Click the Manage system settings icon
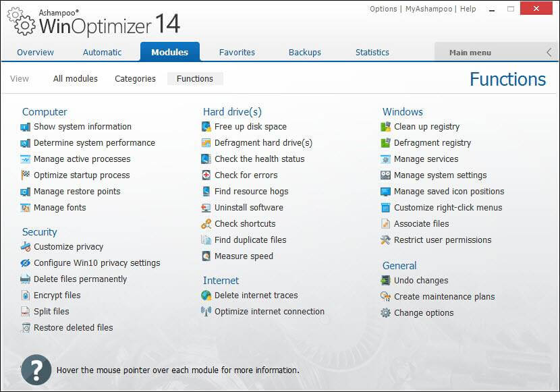The width and height of the screenshot is (560, 392). (386, 175)
